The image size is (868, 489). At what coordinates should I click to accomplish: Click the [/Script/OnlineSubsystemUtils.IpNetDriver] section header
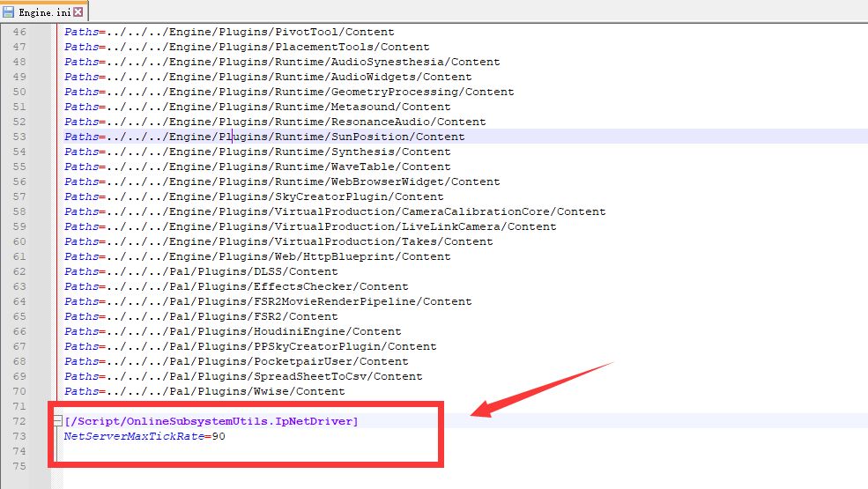pos(211,421)
